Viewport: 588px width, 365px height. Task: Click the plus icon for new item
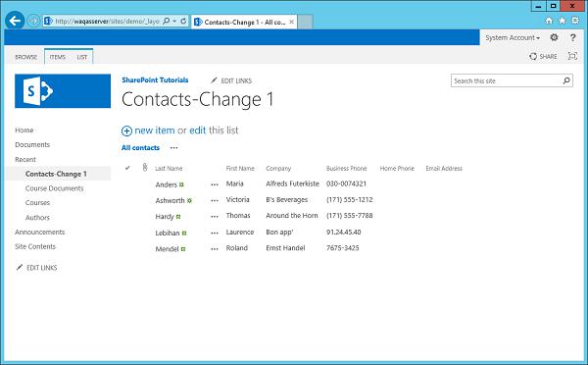(x=126, y=130)
